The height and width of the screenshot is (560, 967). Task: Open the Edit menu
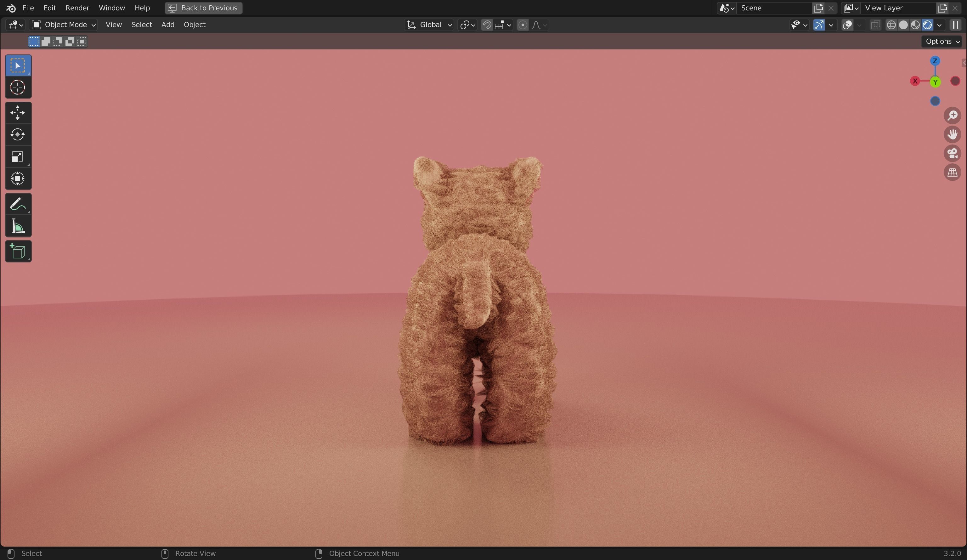coord(49,8)
